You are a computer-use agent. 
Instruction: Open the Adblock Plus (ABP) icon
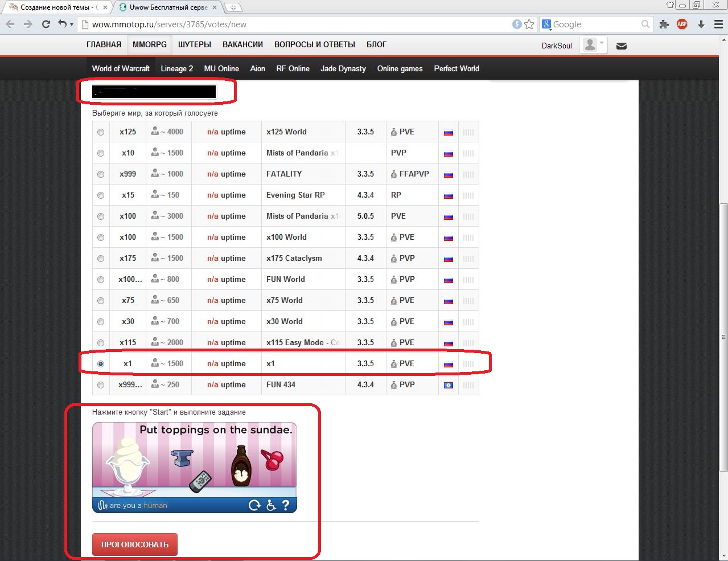click(x=682, y=24)
